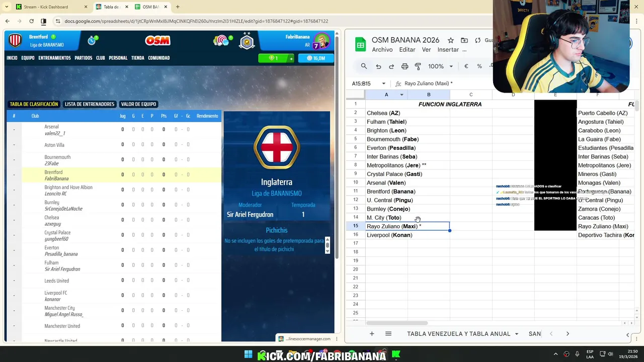Click the microphone icon in system tray
Screen dimensions: 644x362
(577, 354)
